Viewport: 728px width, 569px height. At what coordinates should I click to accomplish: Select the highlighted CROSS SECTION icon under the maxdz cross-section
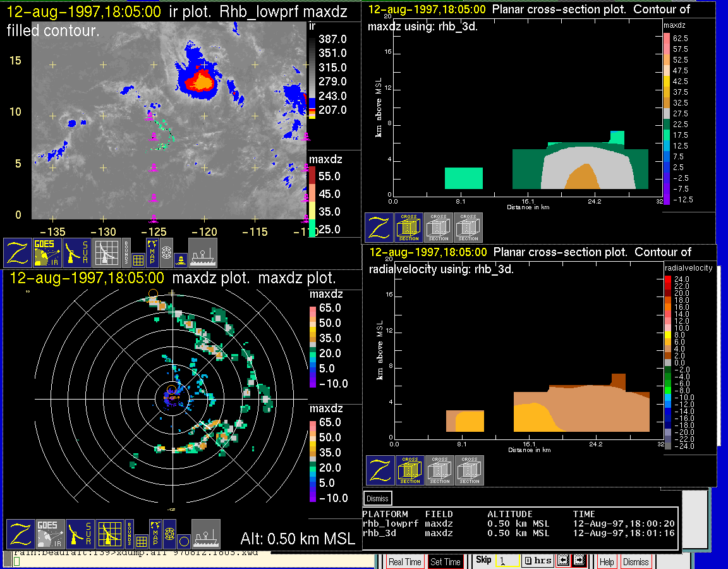(408, 228)
